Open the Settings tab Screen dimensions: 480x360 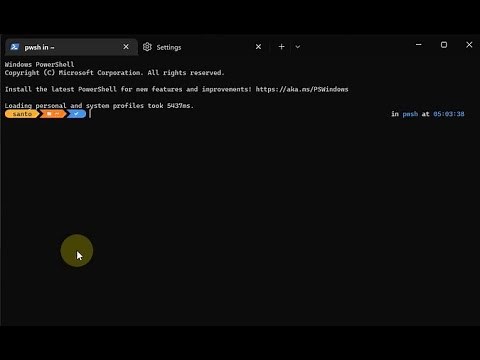tap(202, 47)
